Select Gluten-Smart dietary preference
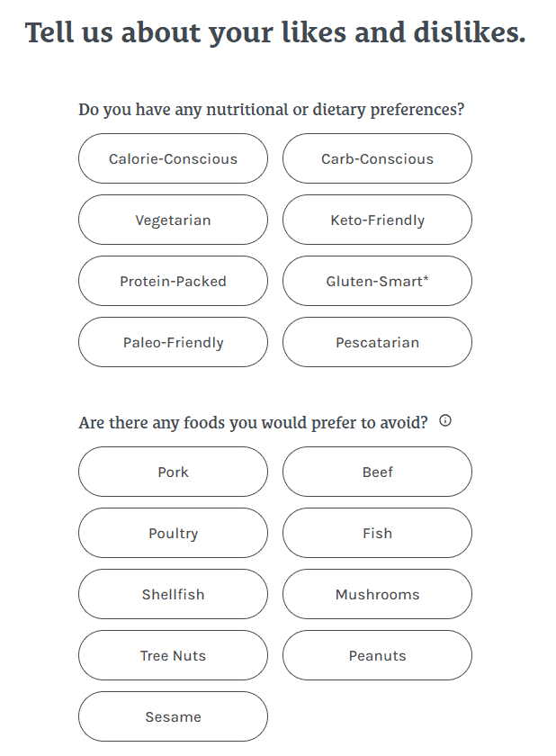The height and width of the screenshot is (756, 556). tap(377, 282)
